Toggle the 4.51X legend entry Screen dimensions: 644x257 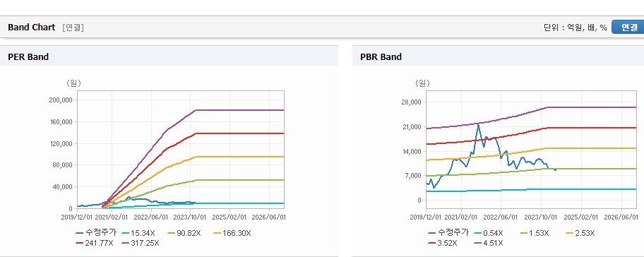tap(488, 243)
